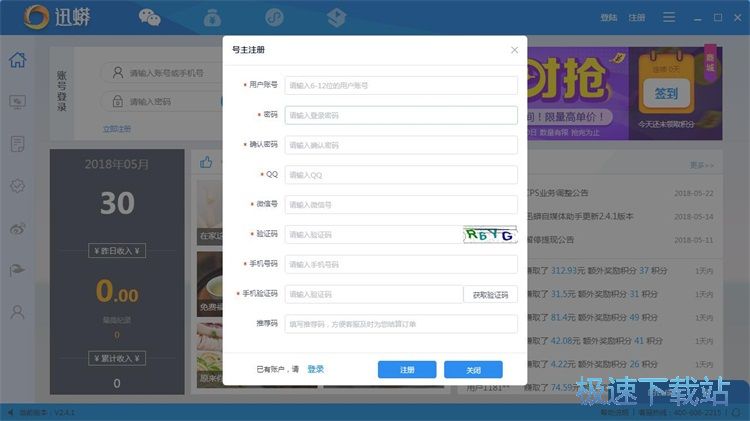Open the user profile icon in sidebar
This screenshot has width=750, height=421.
point(18,312)
